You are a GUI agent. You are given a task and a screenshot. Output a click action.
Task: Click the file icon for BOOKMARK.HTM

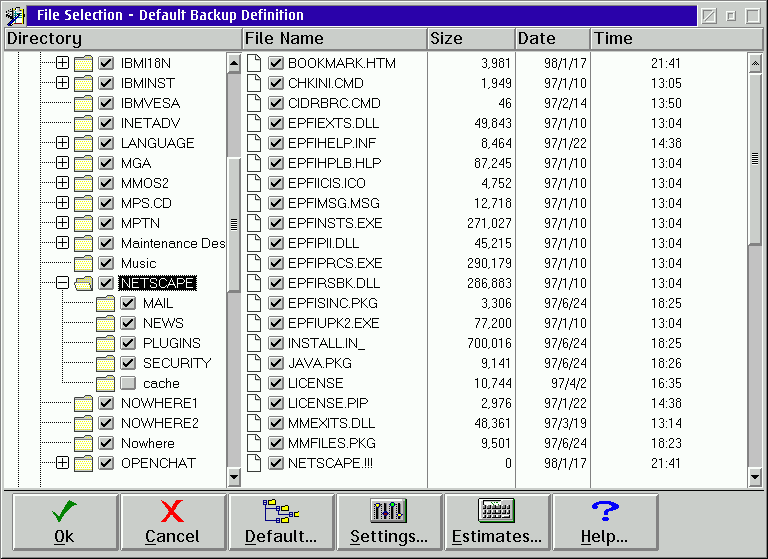click(254, 63)
